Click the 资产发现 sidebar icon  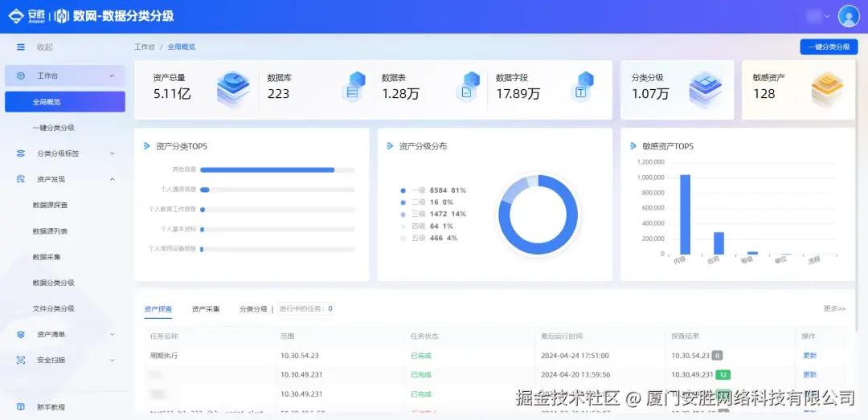[x=21, y=179]
